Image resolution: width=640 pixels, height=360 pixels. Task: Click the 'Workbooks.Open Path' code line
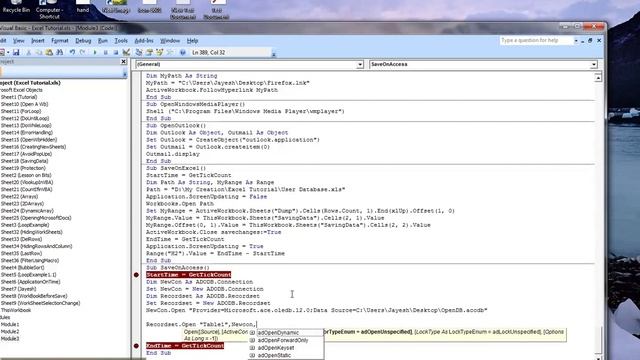(180, 204)
